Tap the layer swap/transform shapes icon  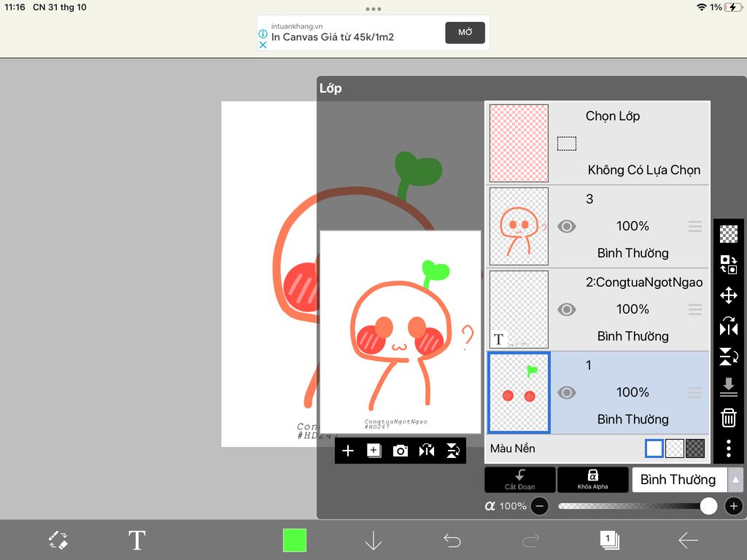coord(729,264)
